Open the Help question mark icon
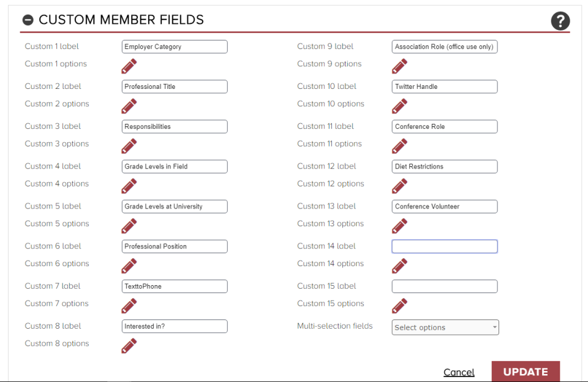 (x=560, y=21)
